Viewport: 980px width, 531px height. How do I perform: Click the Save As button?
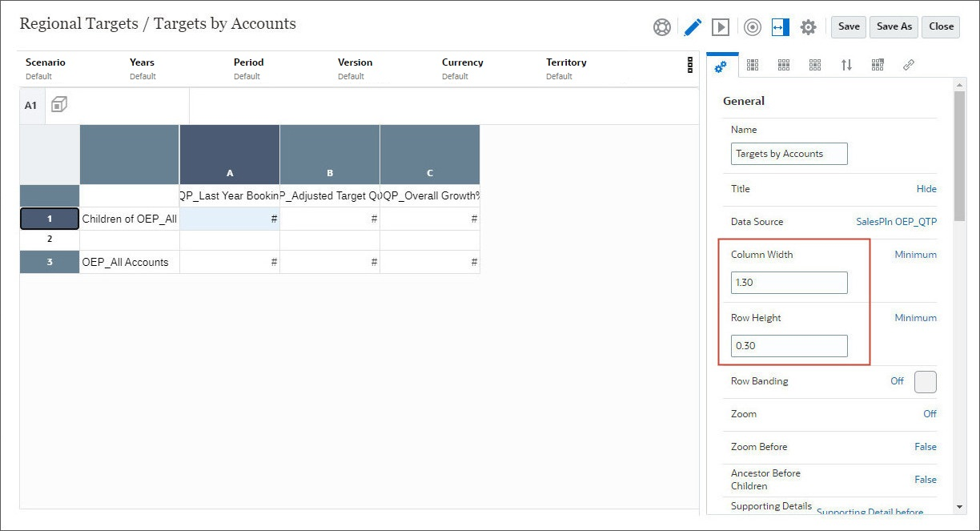(x=894, y=26)
